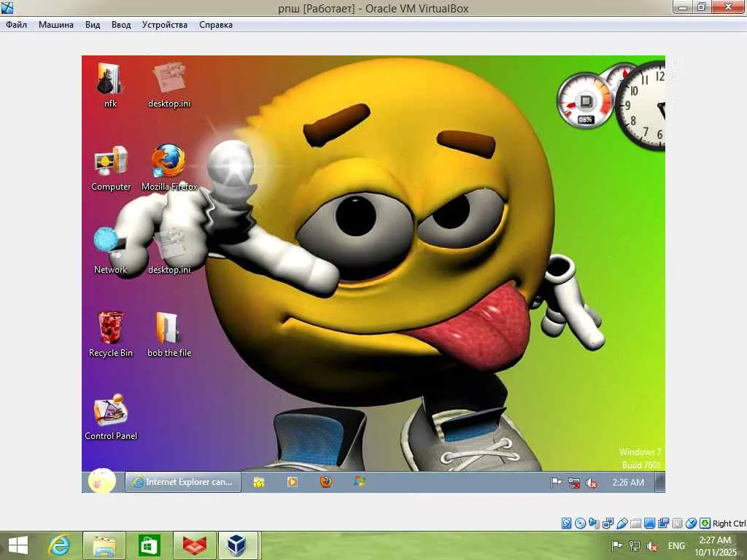This screenshot has height=560, width=747.
Task: Click the guest Start button orb
Action: tap(101, 481)
